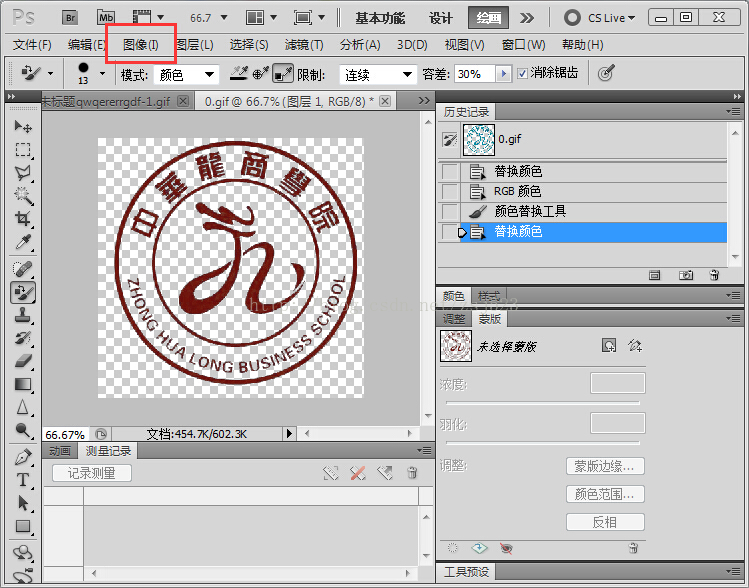The image size is (749, 588).
Task: Select the 替换颜色 highlighted history state
Action: tap(593, 232)
